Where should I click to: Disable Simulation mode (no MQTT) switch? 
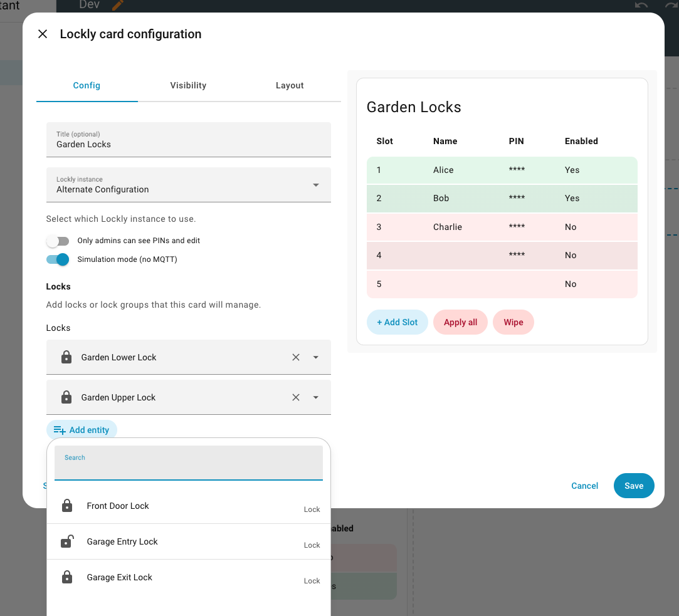click(58, 259)
